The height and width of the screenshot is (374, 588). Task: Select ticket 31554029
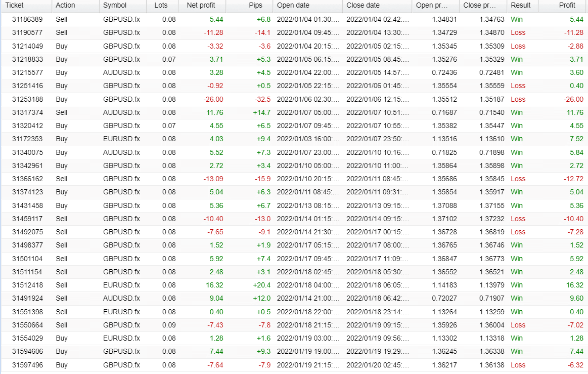click(27, 339)
